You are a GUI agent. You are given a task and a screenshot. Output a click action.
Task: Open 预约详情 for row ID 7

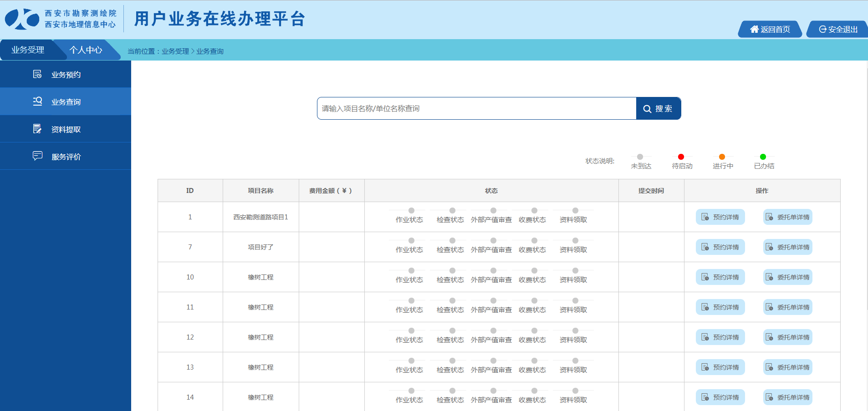(720, 247)
